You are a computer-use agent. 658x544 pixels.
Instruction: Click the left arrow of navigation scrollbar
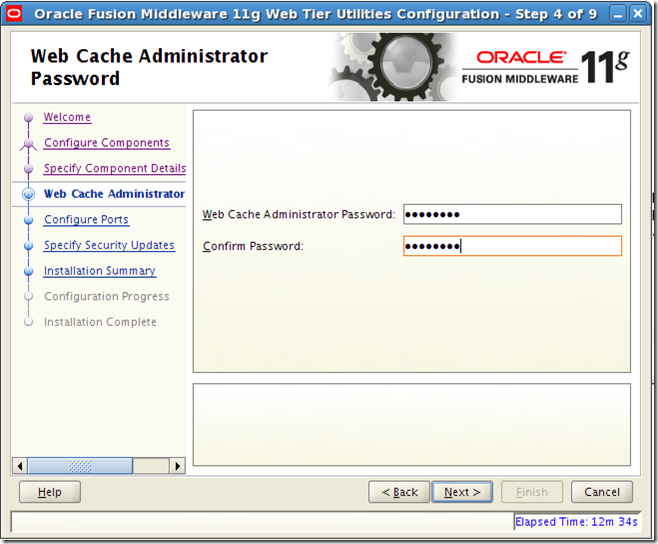pos(20,466)
